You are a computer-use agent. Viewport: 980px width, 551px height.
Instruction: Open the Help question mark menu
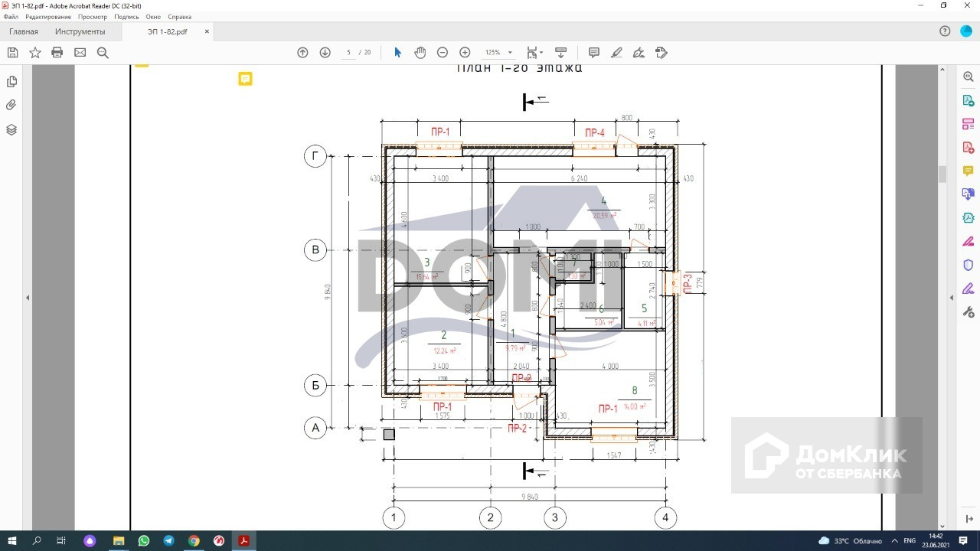coord(945,31)
